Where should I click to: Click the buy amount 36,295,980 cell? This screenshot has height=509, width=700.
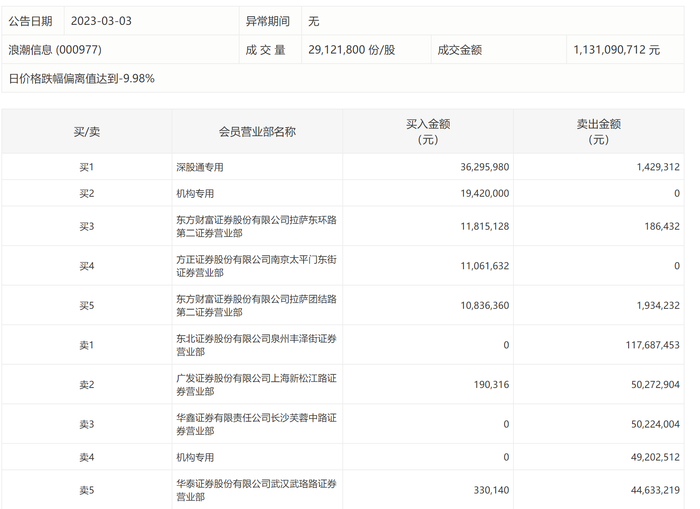pyautogui.click(x=471, y=167)
